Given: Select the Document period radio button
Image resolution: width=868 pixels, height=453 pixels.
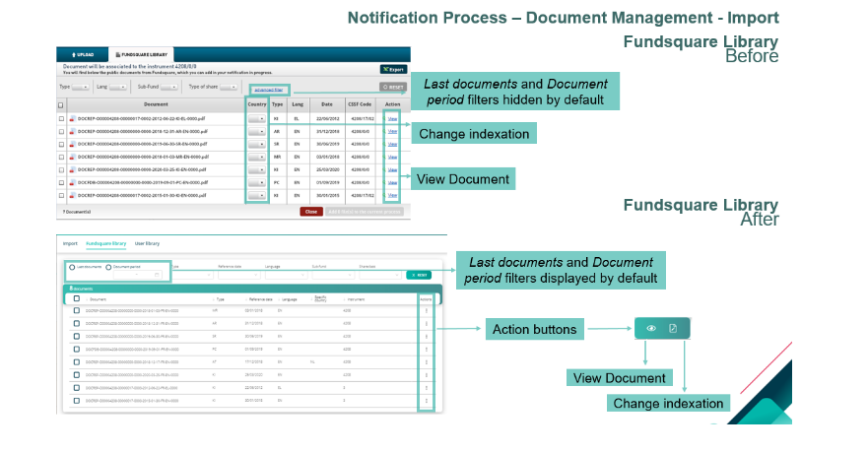Looking at the screenshot, I should pyautogui.click(x=108, y=267).
